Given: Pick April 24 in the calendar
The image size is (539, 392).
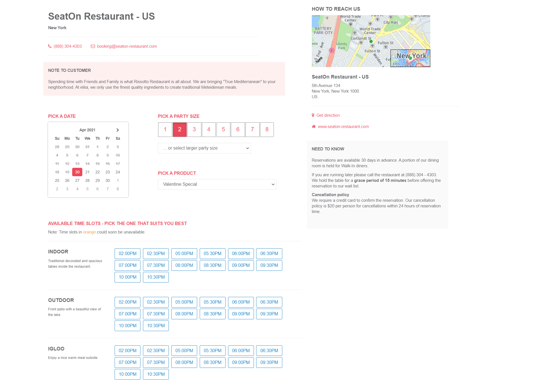Looking at the screenshot, I should pos(118,172).
